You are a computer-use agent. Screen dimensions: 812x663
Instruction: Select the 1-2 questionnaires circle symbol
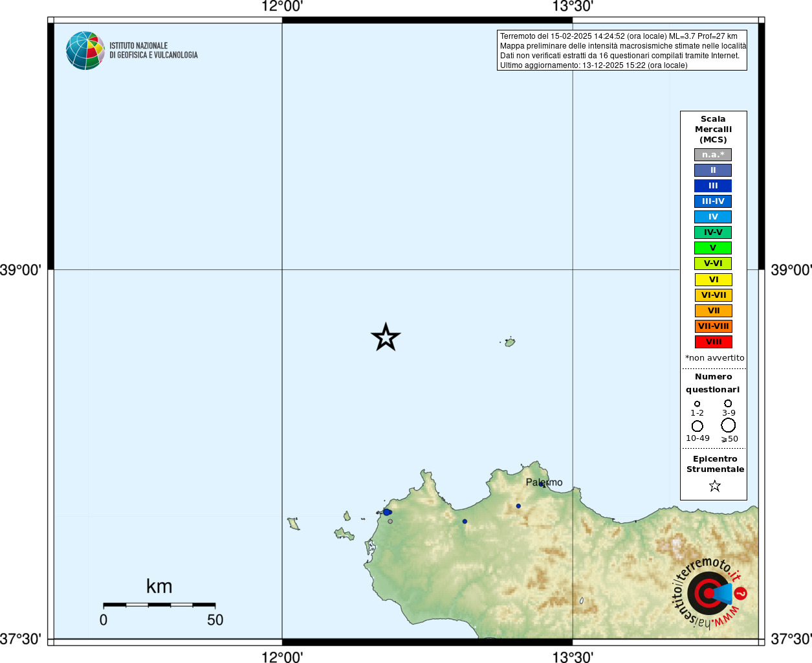pos(697,404)
